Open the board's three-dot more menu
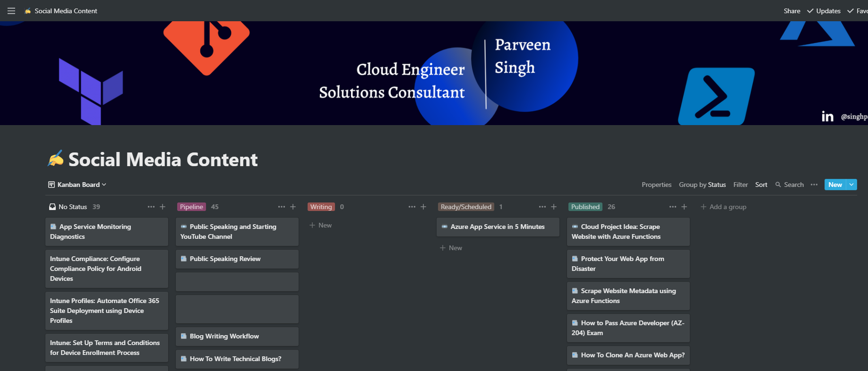868x371 pixels. [814, 185]
